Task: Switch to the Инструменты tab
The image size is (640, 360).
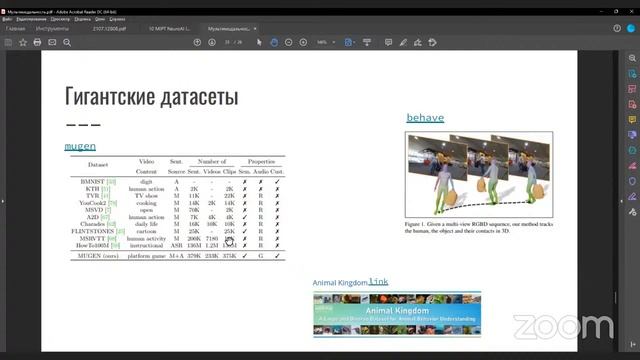Action: click(x=52, y=29)
